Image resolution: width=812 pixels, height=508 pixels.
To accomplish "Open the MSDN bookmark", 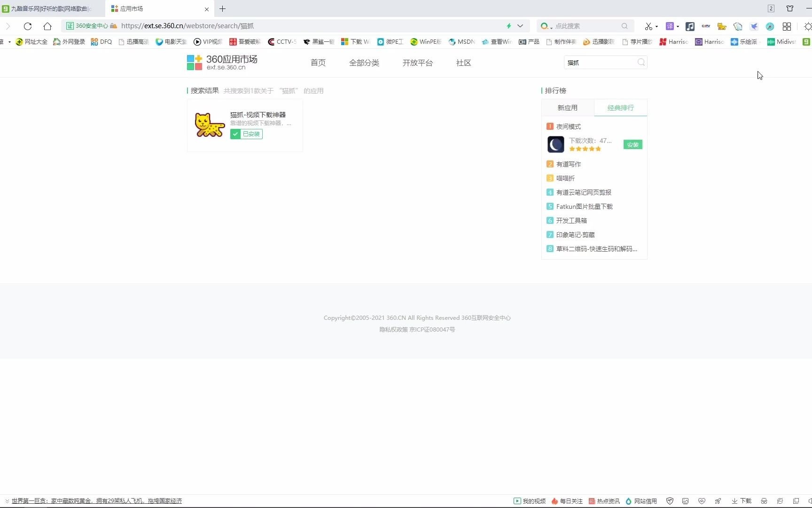I will point(461,42).
